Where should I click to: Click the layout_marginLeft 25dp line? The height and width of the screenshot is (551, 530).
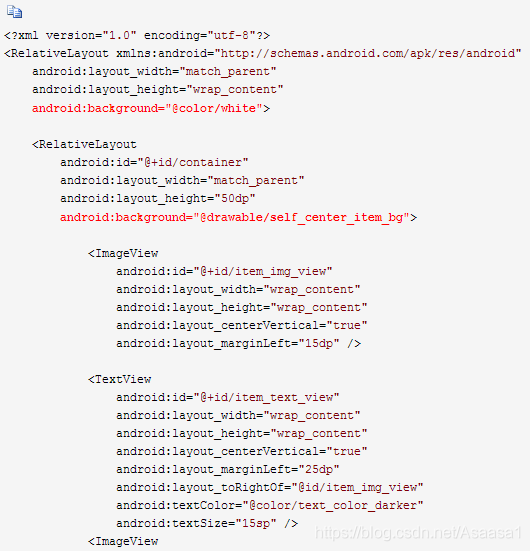coord(228,469)
